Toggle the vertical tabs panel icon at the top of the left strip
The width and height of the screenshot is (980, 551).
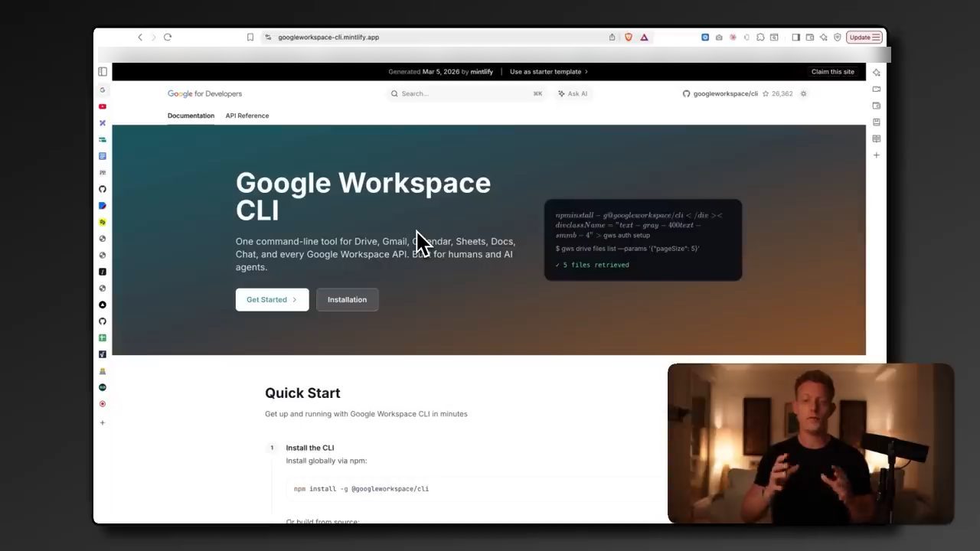point(103,71)
